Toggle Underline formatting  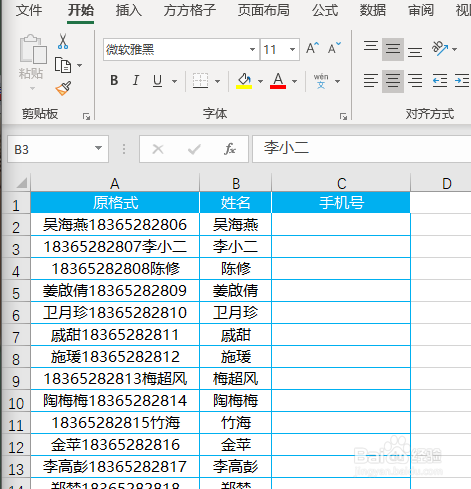point(158,81)
